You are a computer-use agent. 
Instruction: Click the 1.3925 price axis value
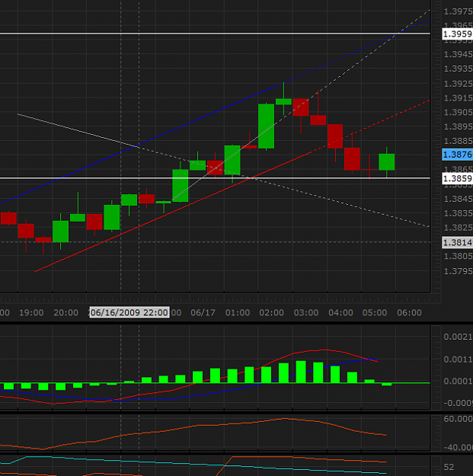pos(458,84)
